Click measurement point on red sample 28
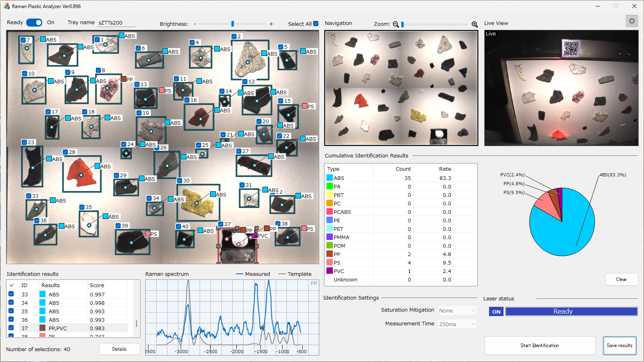Screen dimensions: 644x362 pos(81,175)
